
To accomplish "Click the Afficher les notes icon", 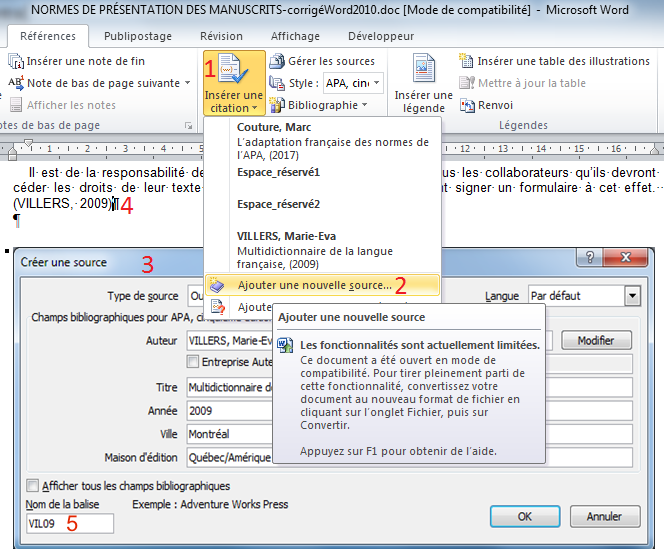I will pyautogui.click(x=16, y=105).
